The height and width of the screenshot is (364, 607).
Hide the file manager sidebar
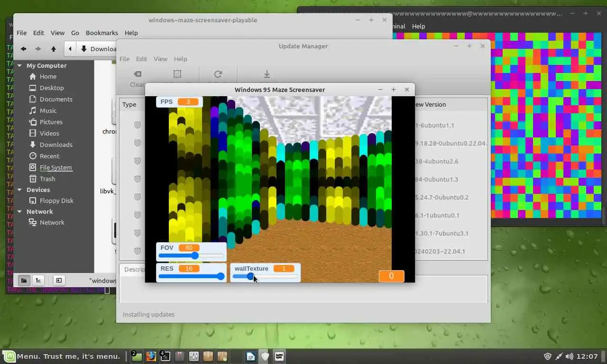coord(58,280)
